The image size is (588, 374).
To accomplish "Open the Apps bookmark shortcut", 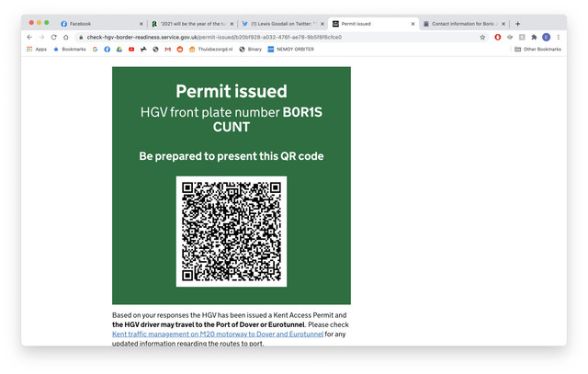I will pyautogui.click(x=37, y=49).
